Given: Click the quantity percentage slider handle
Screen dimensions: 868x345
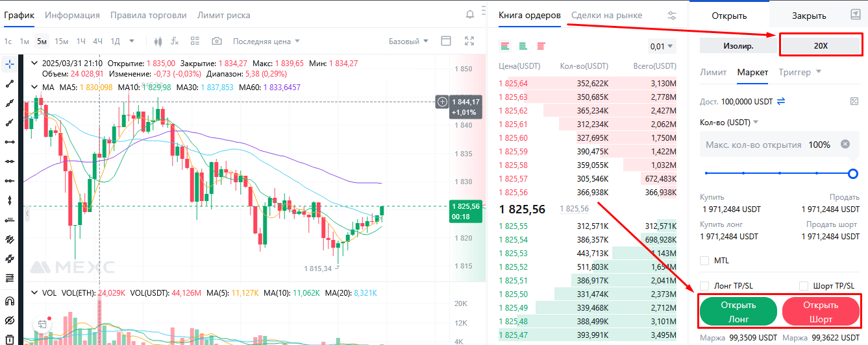Looking at the screenshot, I should click(853, 173).
